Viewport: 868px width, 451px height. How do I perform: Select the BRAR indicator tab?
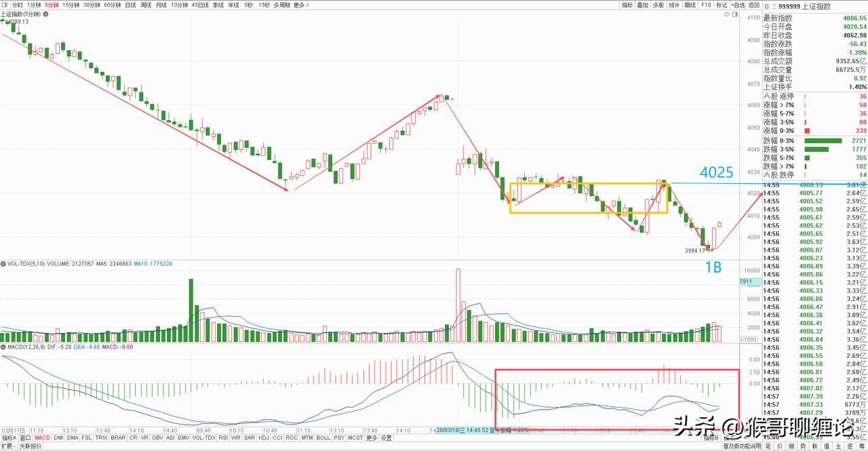119,437
